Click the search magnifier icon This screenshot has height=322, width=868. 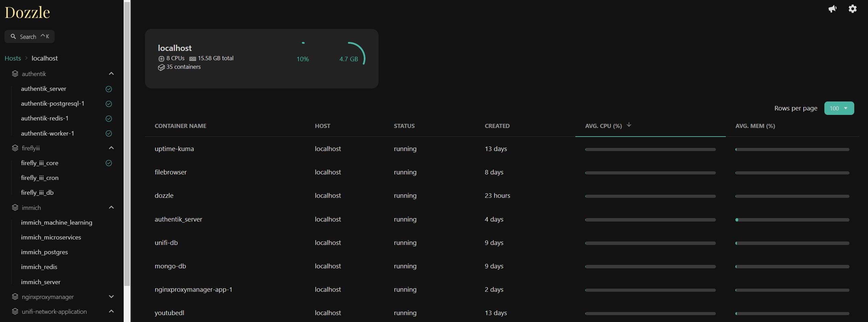click(x=13, y=36)
